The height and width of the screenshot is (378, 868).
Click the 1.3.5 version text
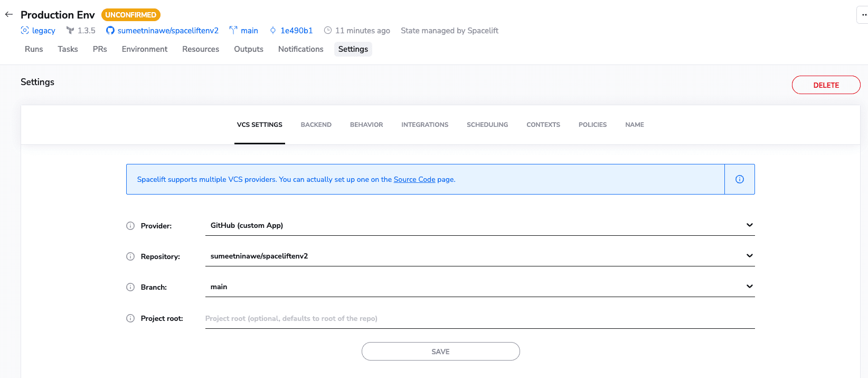tap(87, 31)
